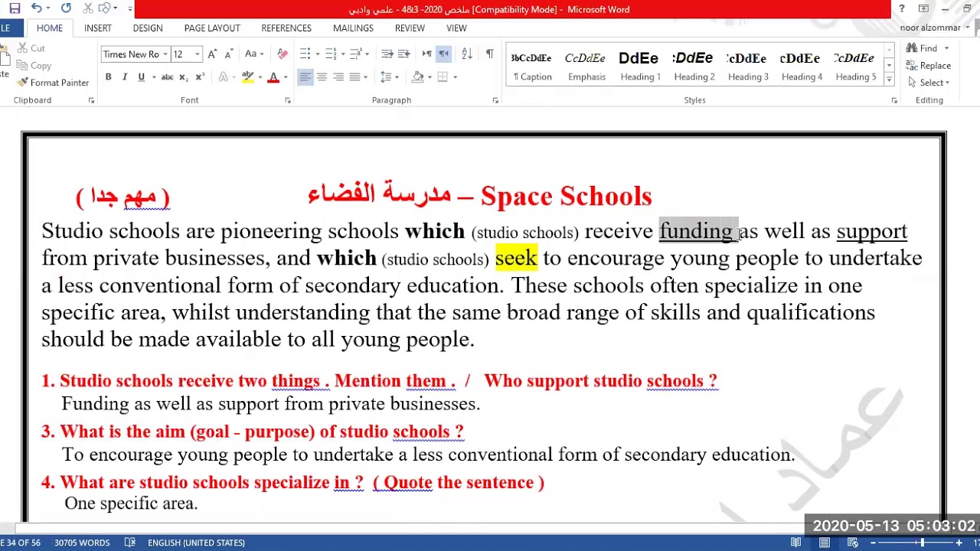The height and width of the screenshot is (551, 980).
Task: Center the paragraph text
Action: (x=322, y=77)
